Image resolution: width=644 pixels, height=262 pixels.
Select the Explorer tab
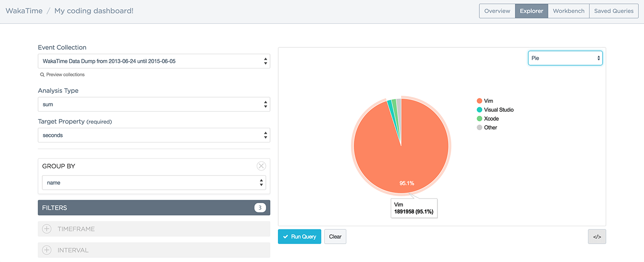click(x=531, y=11)
